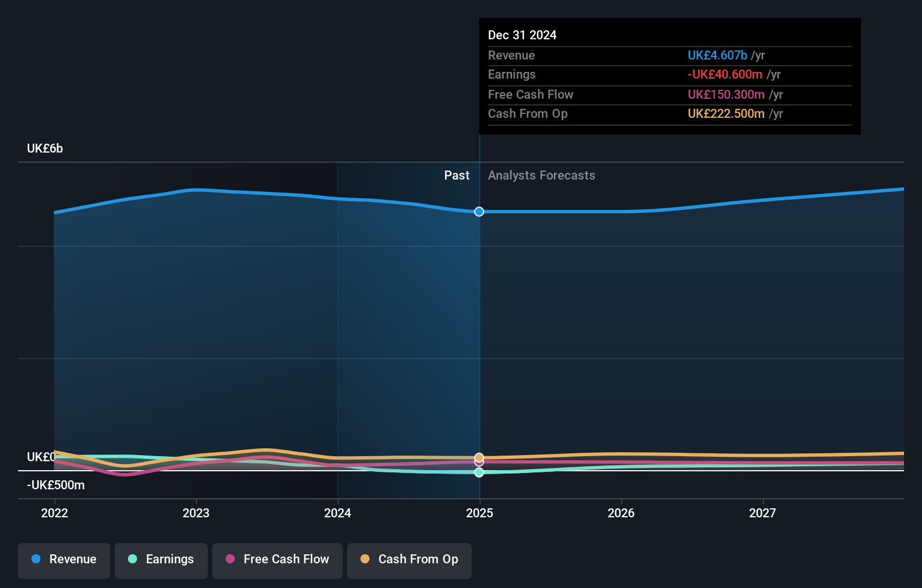Click the -UK£500m y-axis label

[56, 485]
